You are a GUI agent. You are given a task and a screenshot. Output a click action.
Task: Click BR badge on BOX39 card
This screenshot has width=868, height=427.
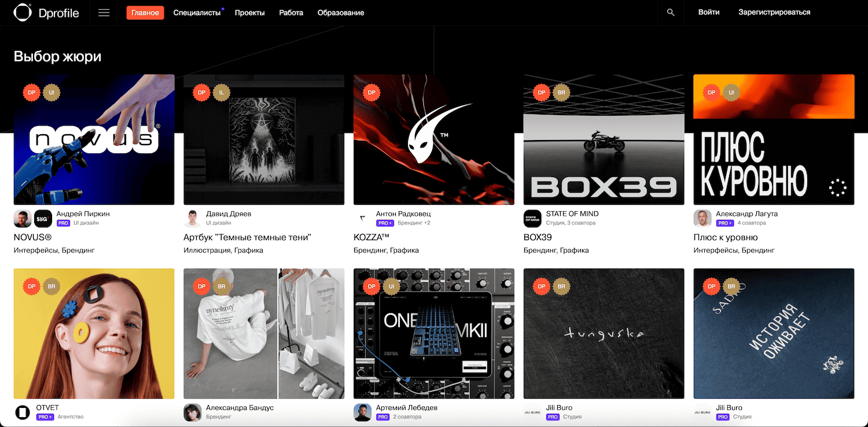click(x=561, y=92)
